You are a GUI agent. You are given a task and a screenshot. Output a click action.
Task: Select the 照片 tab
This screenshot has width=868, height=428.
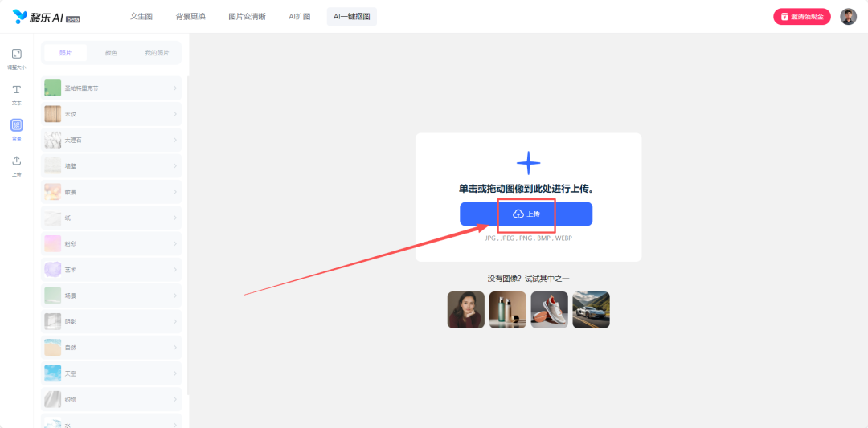tap(65, 53)
